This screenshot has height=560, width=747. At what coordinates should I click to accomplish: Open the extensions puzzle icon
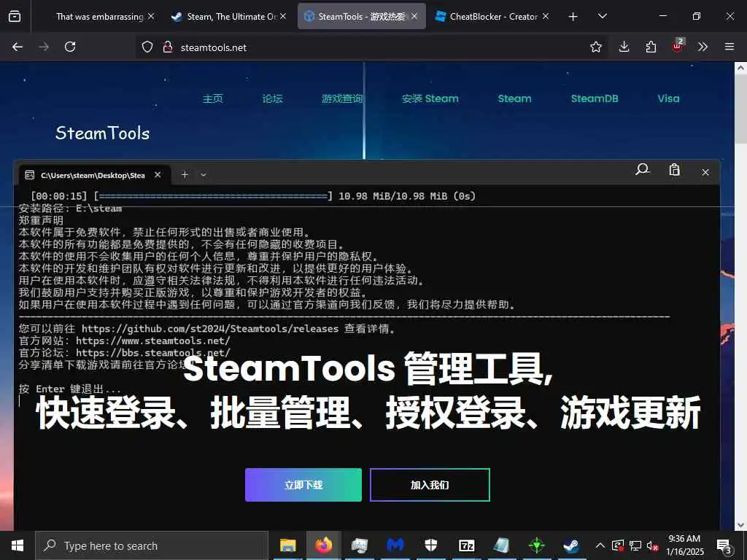pyautogui.click(x=651, y=47)
